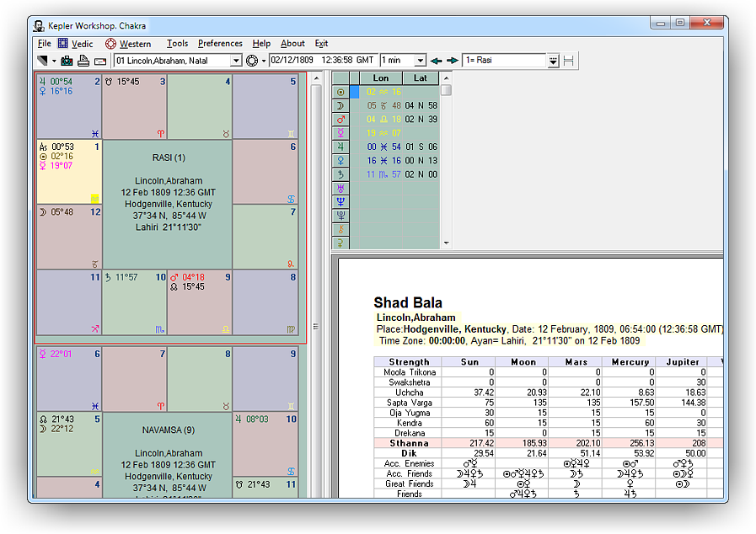Click the Sapta Varga row label
Screen dimensions: 756x534
[x=410, y=403]
